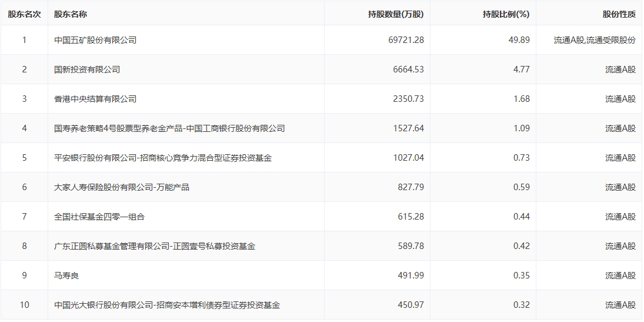Click 全国社保基金四零一组合 shareholder name
644x322 pixels.
(99, 217)
